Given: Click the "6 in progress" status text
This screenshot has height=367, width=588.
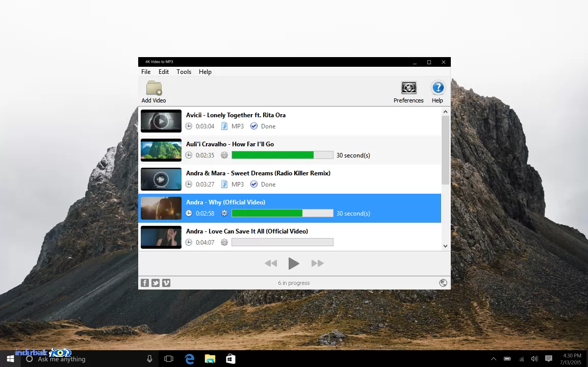Looking at the screenshot, I should [294, 283].
